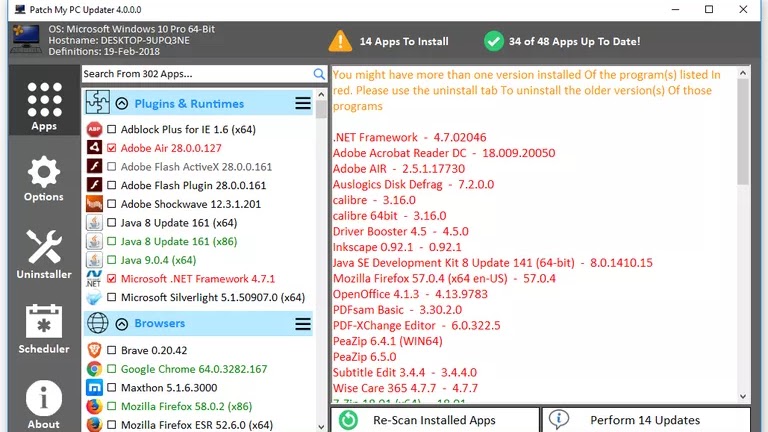Click the Adobe Air icon
768x432 pixels.
[x=94, y=148]
